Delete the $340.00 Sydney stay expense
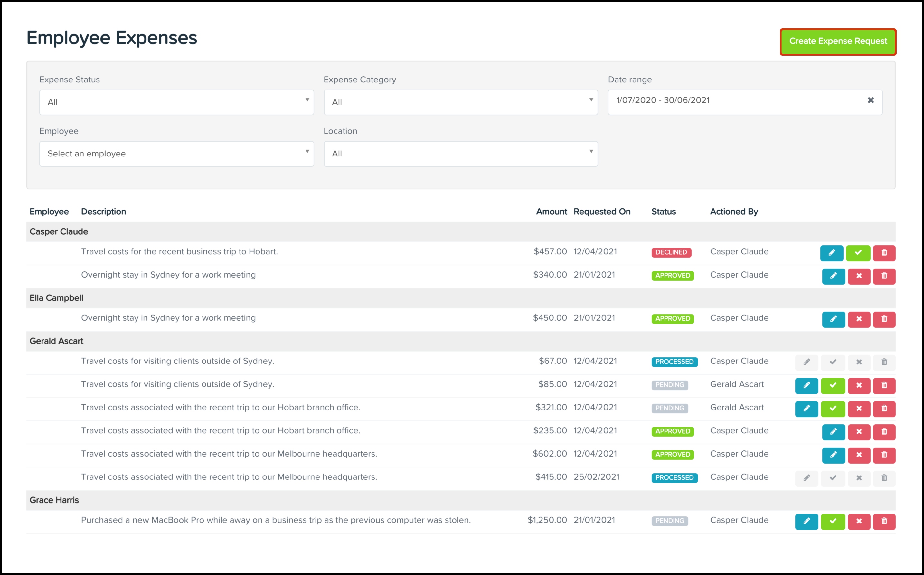 (884, 276)
